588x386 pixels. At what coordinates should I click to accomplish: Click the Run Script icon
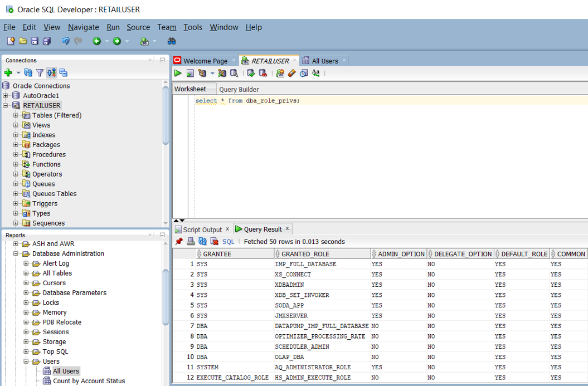190,73
